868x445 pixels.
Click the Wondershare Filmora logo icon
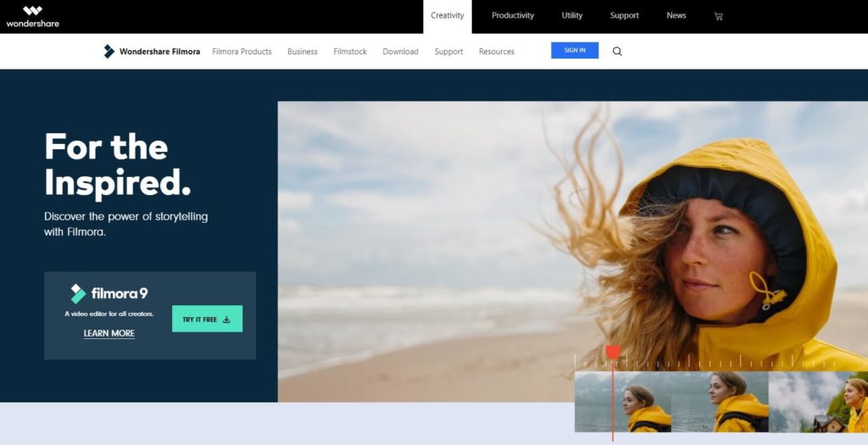[x=109, y=52]
